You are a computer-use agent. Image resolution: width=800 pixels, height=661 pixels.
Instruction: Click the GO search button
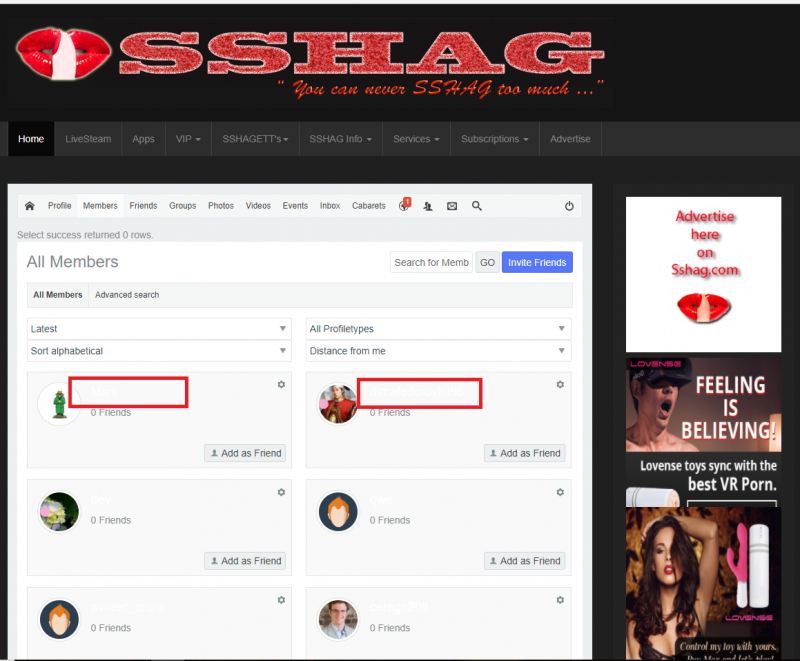click(487, 262)
